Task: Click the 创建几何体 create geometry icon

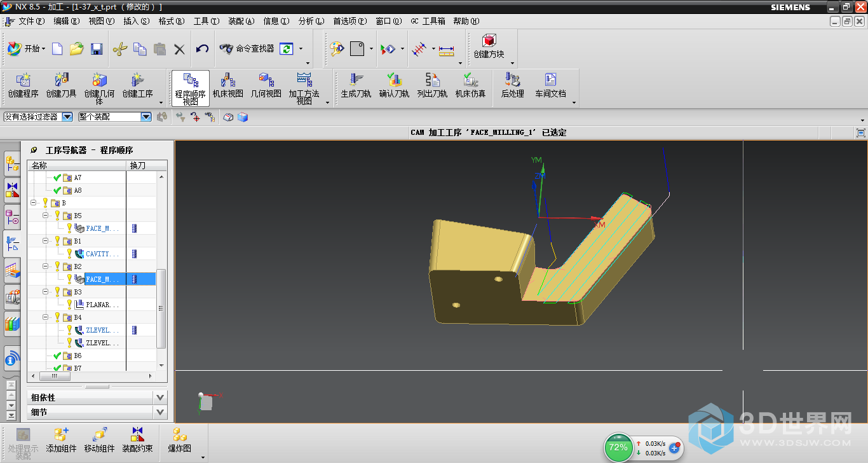Action: [x=100, y=88]
